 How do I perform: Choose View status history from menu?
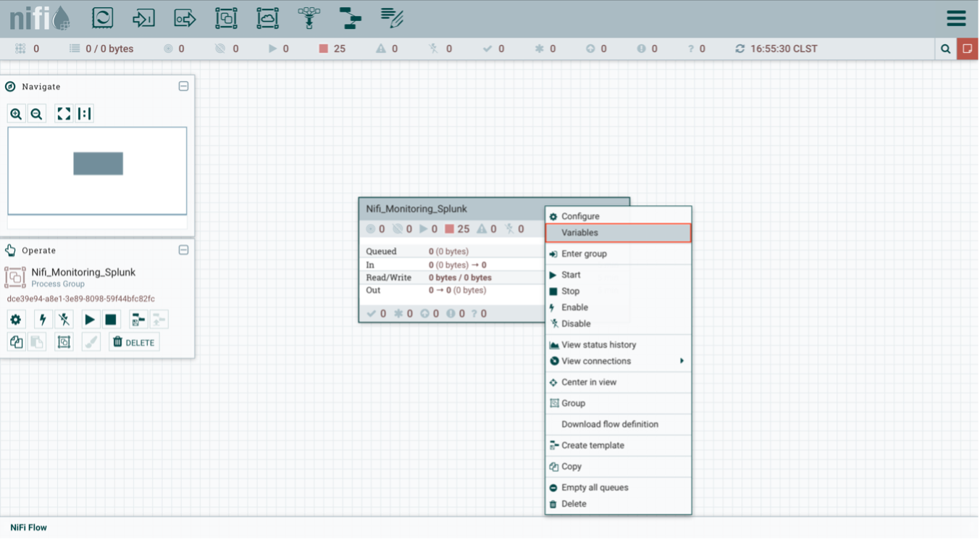click(x=618, y=344)
